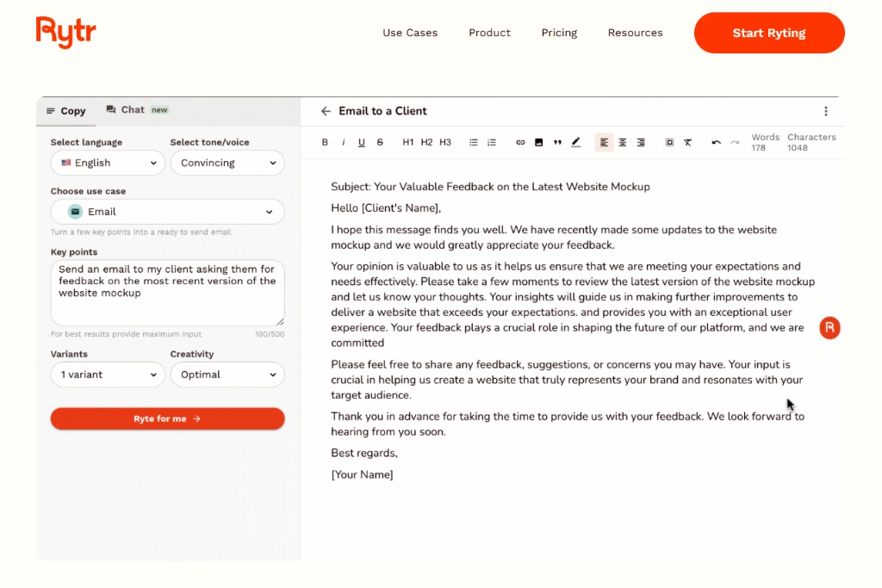Insert a numbered list

(492, 143)
